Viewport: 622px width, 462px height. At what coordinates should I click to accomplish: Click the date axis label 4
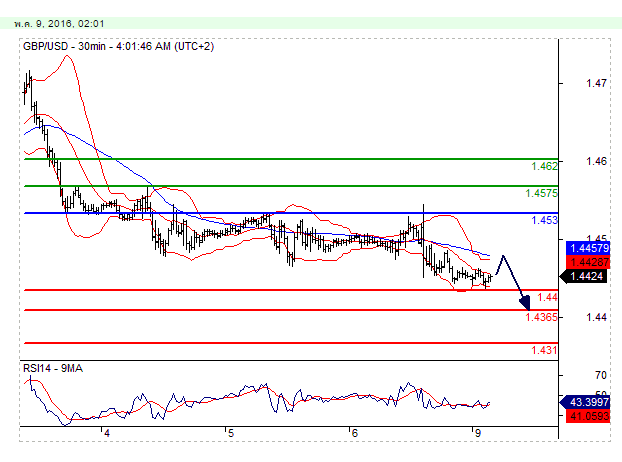(x=107, y=433)
